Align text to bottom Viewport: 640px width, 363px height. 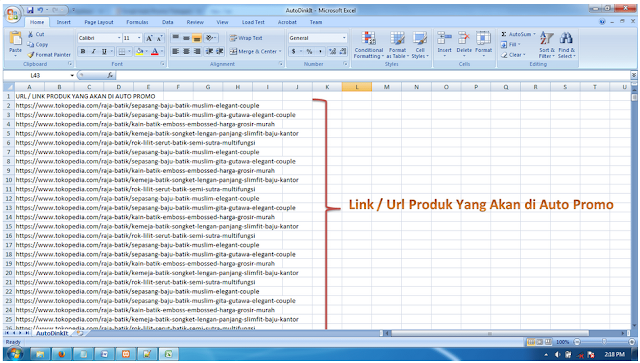(197, 38)
